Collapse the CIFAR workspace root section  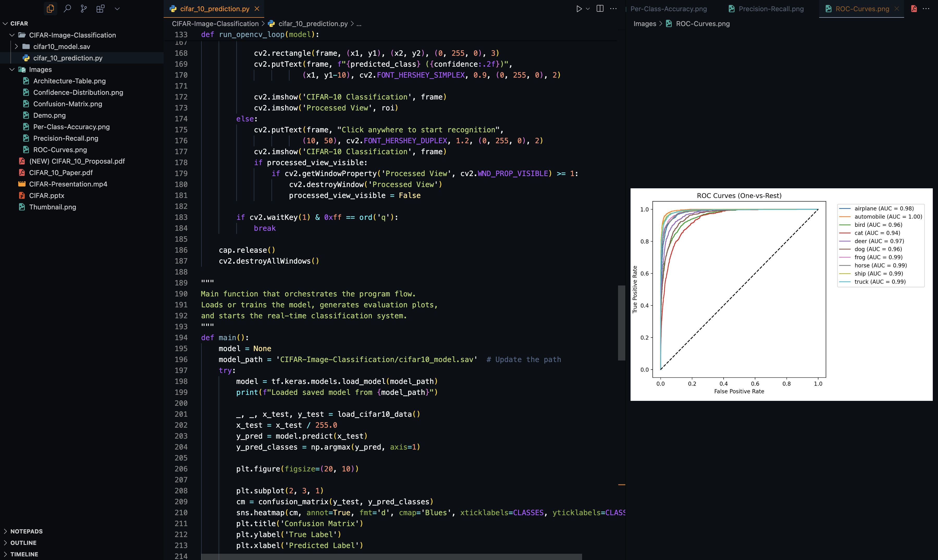pos(5,23)
